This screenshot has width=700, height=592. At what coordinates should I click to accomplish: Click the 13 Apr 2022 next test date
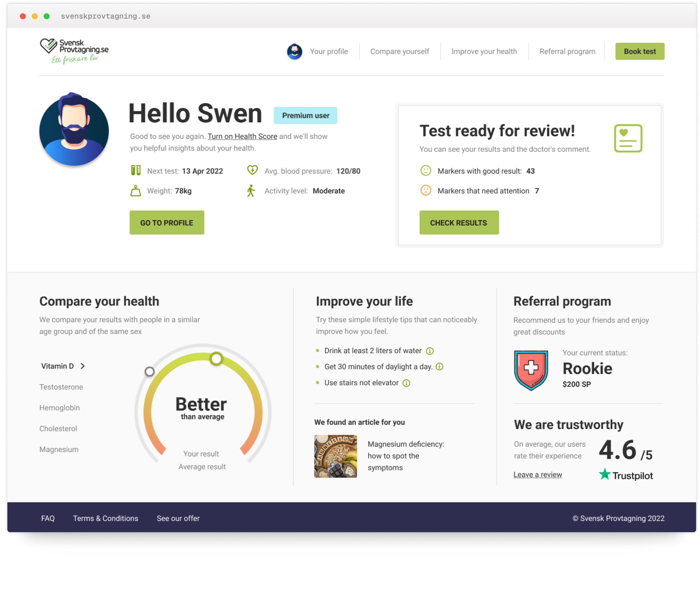[x=202, y=171]
